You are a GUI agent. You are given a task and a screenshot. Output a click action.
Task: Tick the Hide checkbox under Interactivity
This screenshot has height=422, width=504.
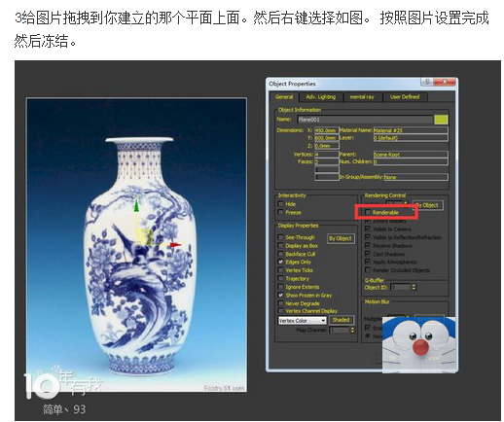click(281, 204)
